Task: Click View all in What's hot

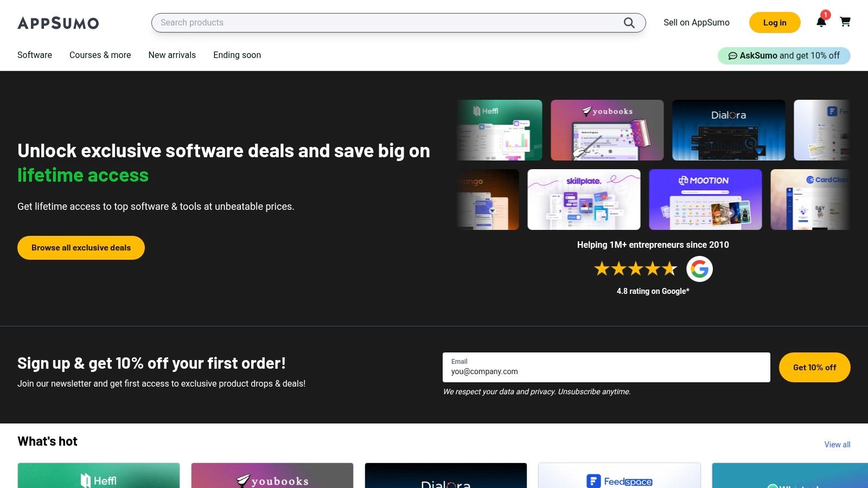Action: [x=837, y=445]
